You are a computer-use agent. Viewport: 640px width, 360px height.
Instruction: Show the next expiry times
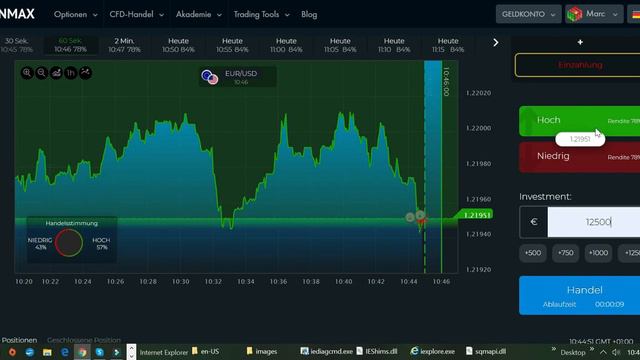pyautogui.click(x=496, y=42)
